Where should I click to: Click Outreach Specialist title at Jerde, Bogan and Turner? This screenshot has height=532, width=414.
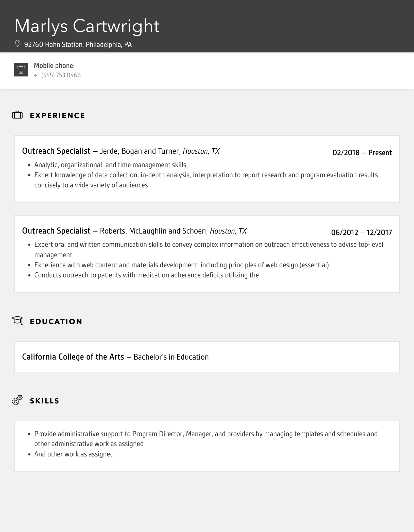tap(56, 151)
